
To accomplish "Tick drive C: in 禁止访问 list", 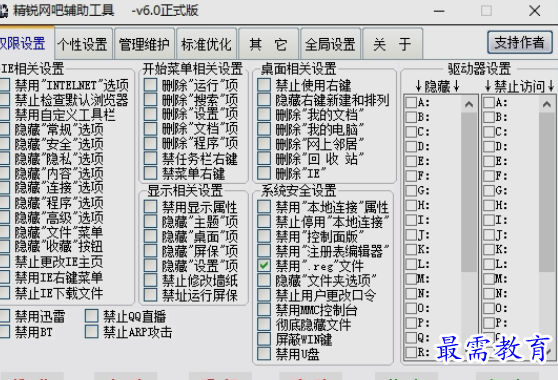I will (x=489, y=132).
